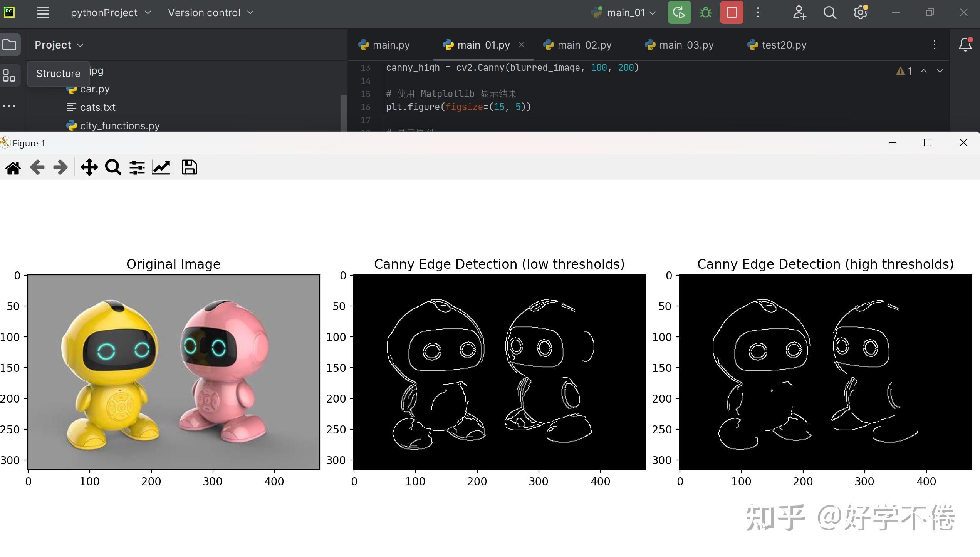Click the matplotlib back arrow icon

[37, 167]
